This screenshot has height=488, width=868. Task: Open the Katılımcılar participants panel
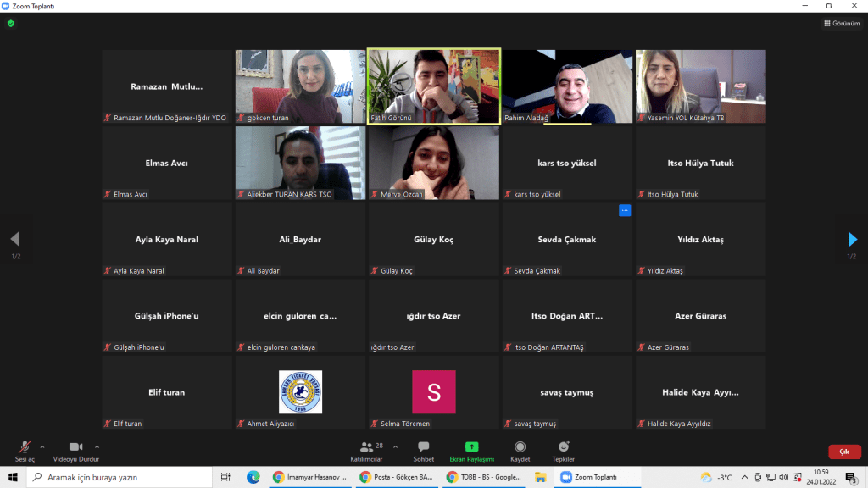[x=366, y=447]
